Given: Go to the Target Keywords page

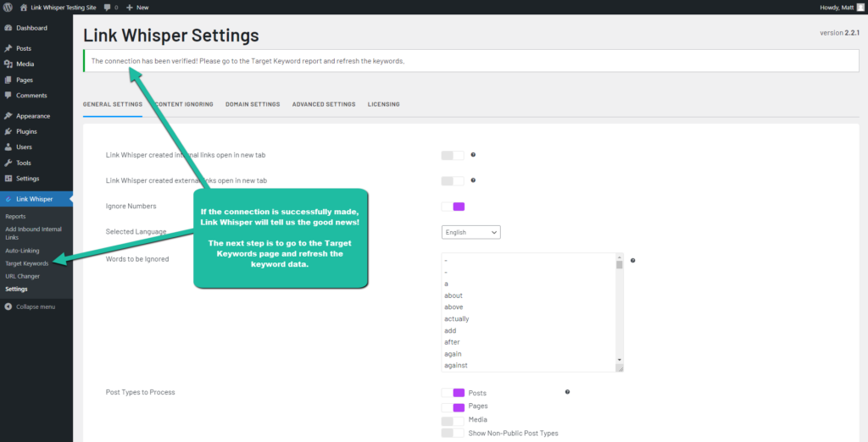Looking at the screenshot, I should (26, 263).
